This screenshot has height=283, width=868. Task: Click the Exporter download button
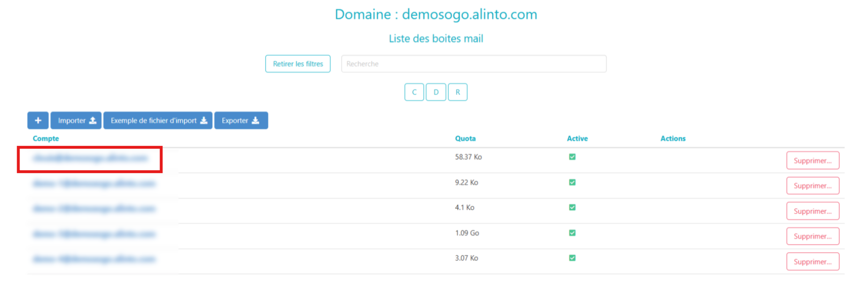pos(241,120)
